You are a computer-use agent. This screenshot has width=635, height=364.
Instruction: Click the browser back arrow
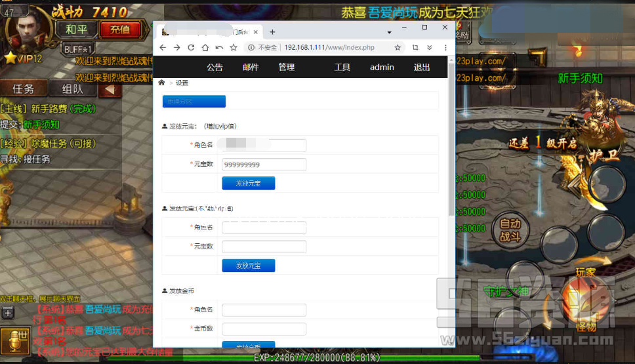point(163,48)
